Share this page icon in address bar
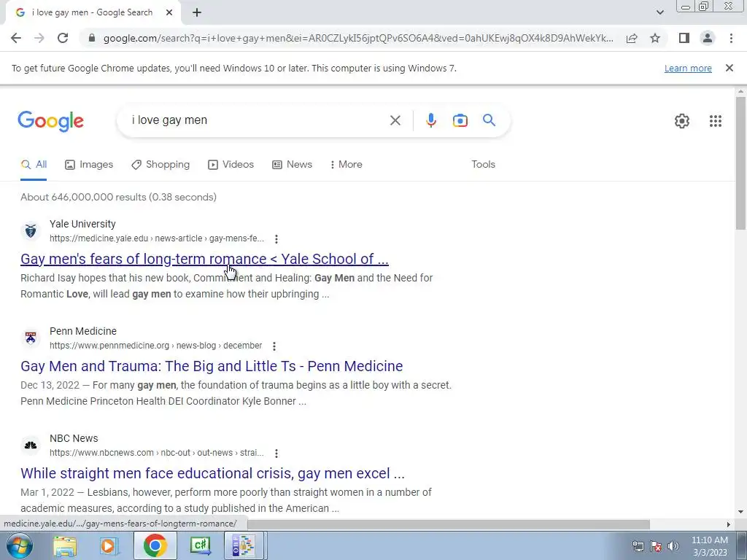747x560 pixels. pyautogui.click(x=632, y=38)
